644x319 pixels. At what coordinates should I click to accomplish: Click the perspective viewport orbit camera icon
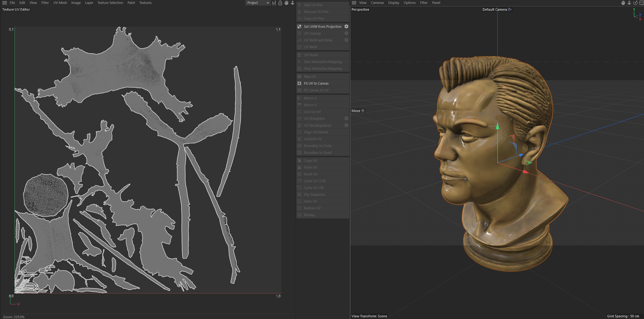pyautogui.click(x=635, y=3)
